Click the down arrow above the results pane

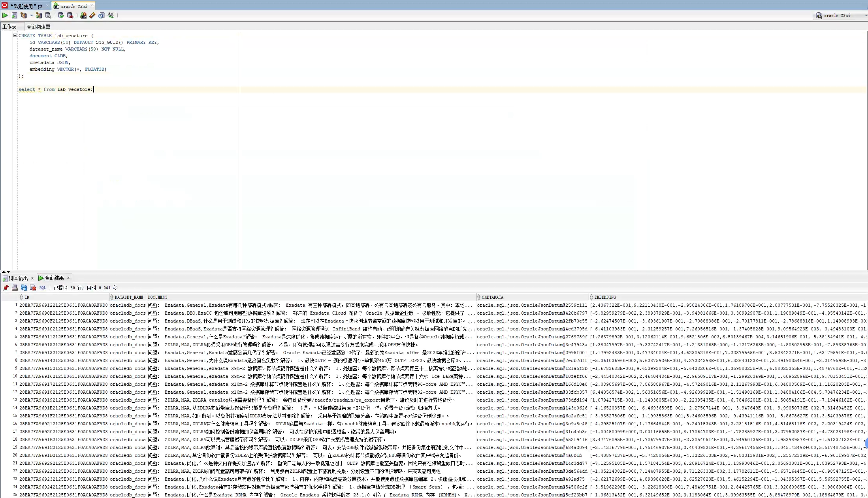pyautogui.click(x=8, y=272)
